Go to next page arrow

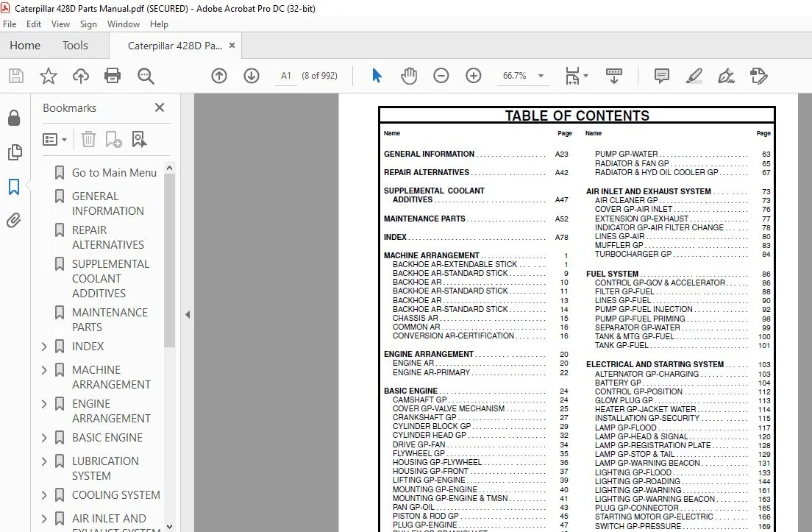point(252,76)
